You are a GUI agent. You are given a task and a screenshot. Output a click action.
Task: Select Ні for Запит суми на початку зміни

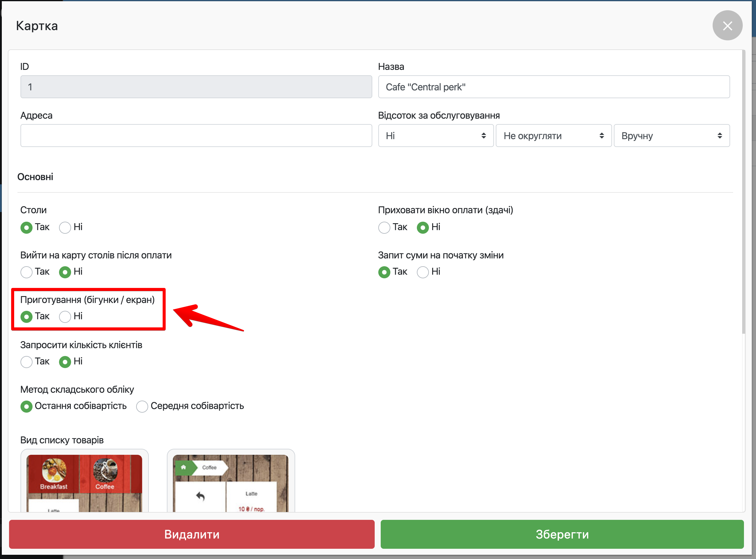point(422,272)
